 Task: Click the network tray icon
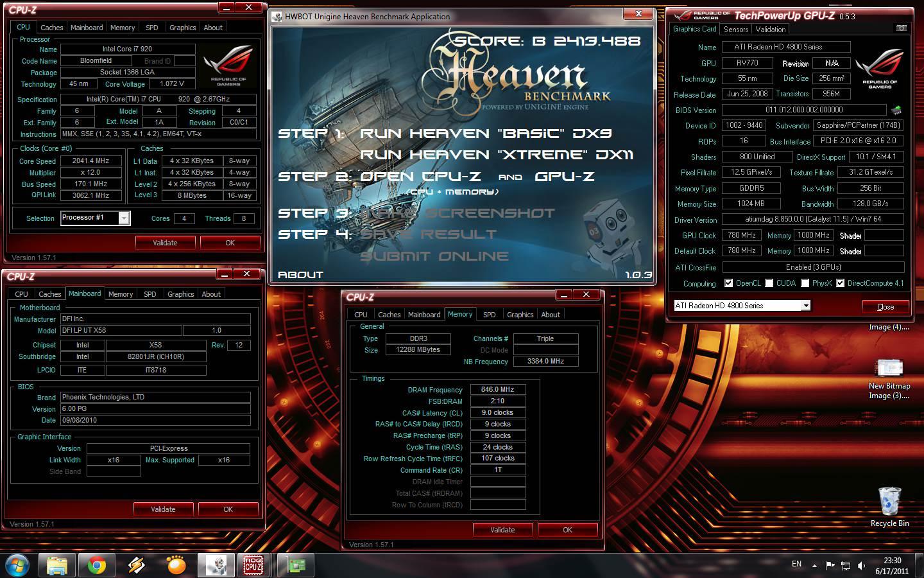846,565
